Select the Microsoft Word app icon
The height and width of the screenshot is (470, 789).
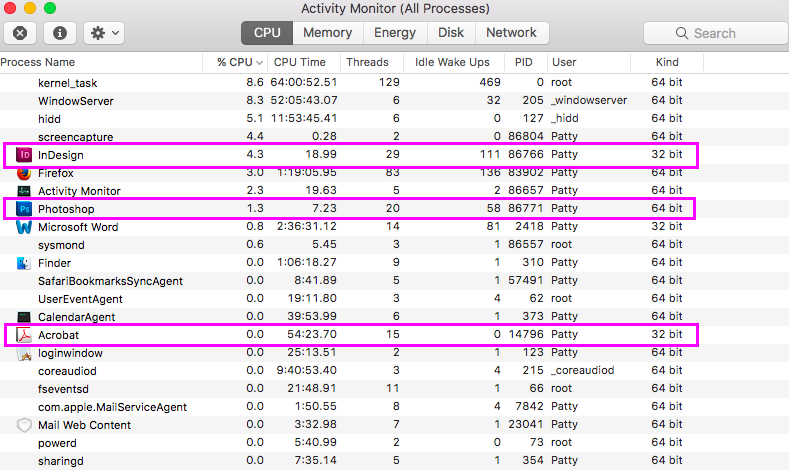(x=24, y=227)
